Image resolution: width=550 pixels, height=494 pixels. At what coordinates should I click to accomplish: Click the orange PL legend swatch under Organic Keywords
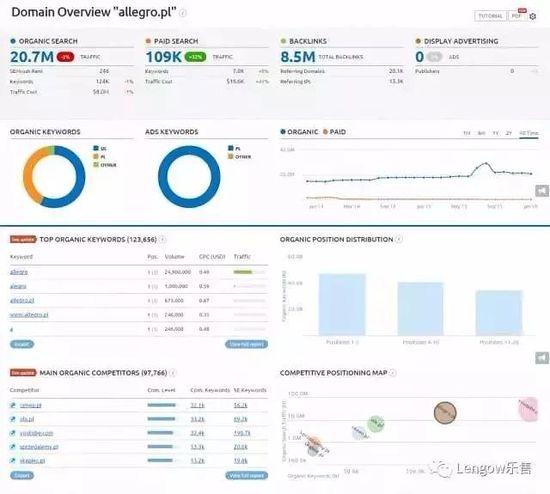point(96,156)
